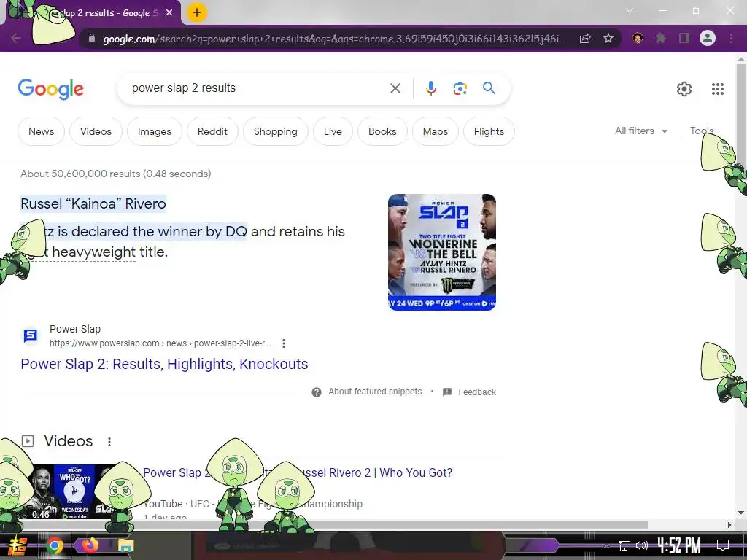Open the 4:52 PM clock
Image resolution: width=747 pixels, height=560 pixels.
(679, 545)
